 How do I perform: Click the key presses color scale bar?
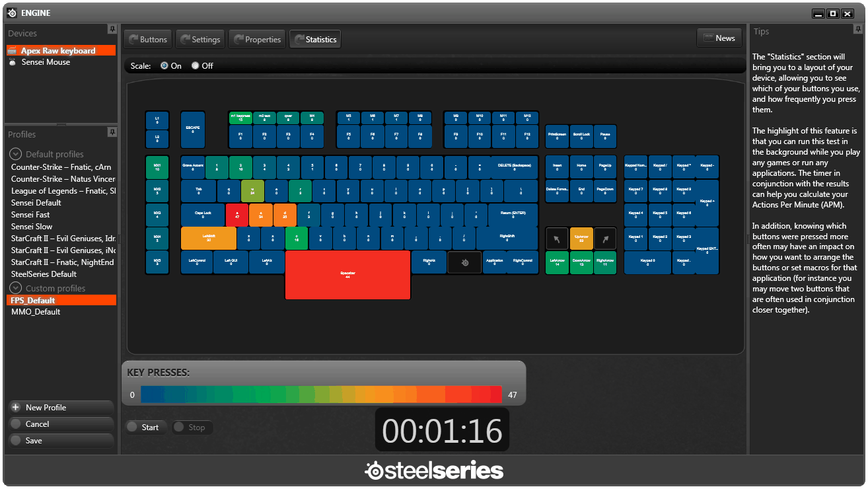tap(321, 395)
